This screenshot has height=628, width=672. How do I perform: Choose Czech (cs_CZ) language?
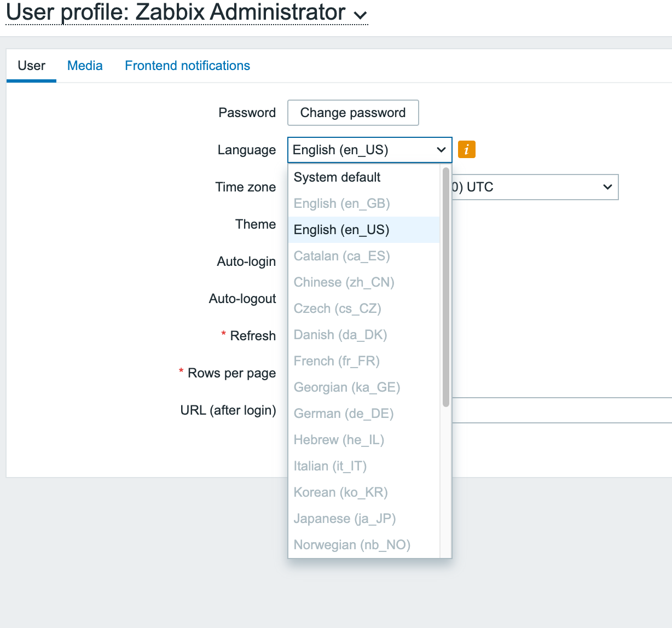click(337, 308)
